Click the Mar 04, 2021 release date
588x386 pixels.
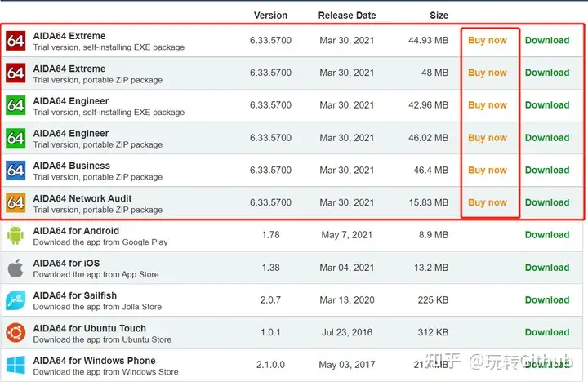coord(347,268)
